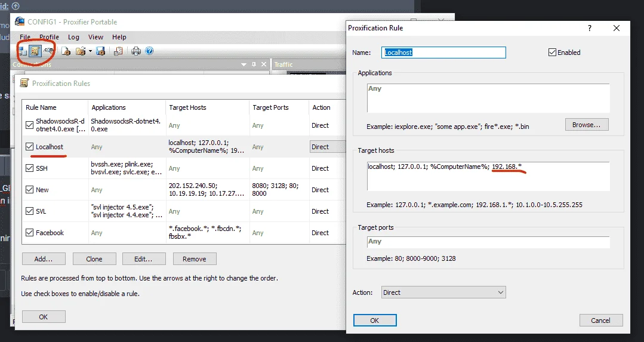
Task: Toggle the ShadowsocksR rule checkbox
Action: pos(30,125)
